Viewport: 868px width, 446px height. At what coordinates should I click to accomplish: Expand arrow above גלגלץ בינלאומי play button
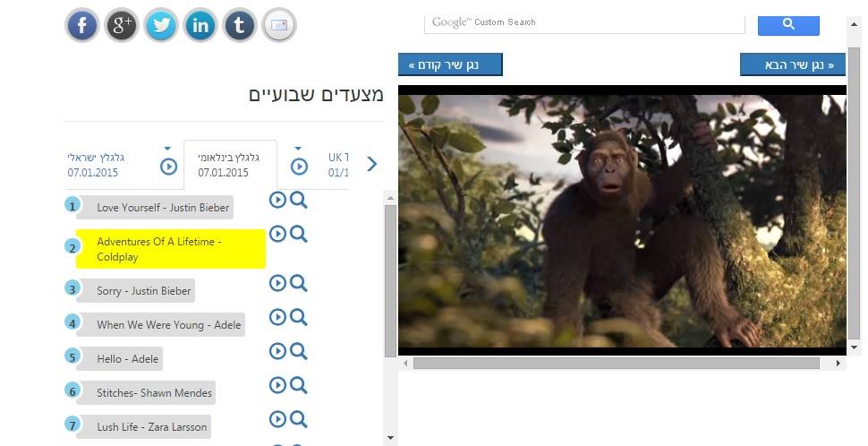pos(298,149)
